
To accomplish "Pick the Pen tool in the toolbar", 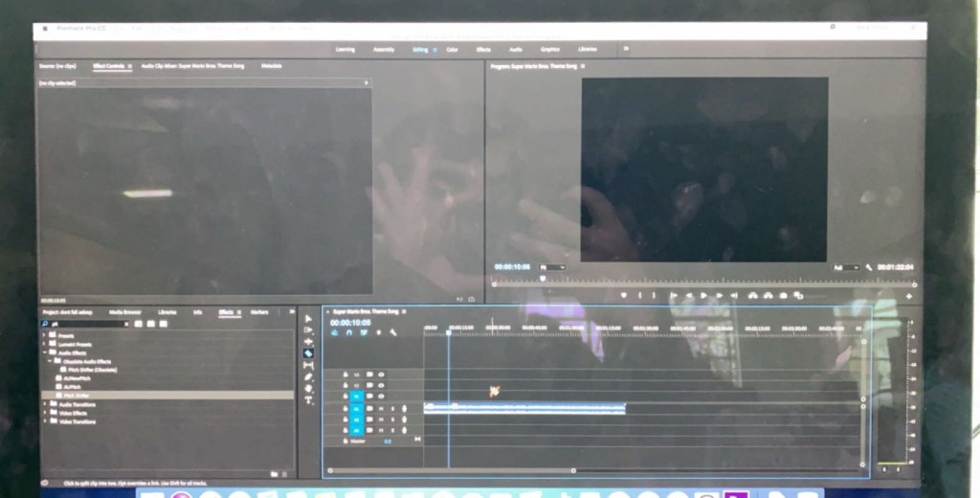I will (308, 376).
